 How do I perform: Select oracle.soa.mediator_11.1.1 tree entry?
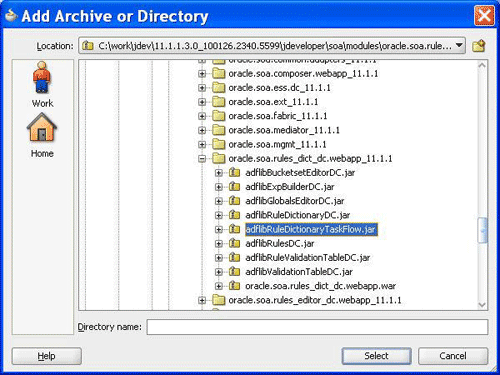pyautogui.click(x=284, y=130)
